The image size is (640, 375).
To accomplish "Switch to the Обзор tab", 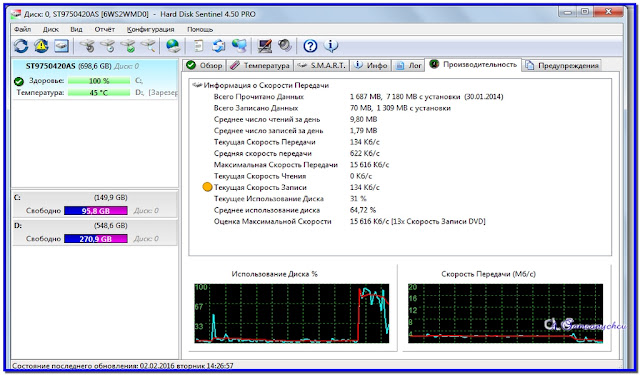I will click(x=204, y=65).
